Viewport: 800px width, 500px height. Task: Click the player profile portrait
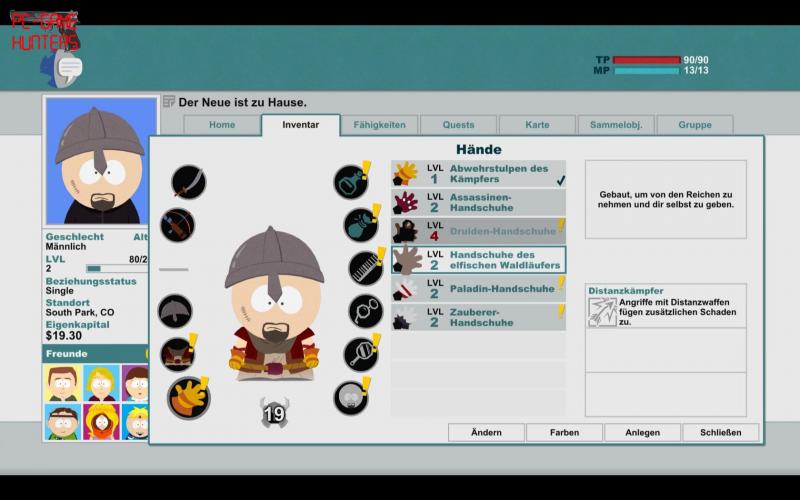tap(101, 161)
